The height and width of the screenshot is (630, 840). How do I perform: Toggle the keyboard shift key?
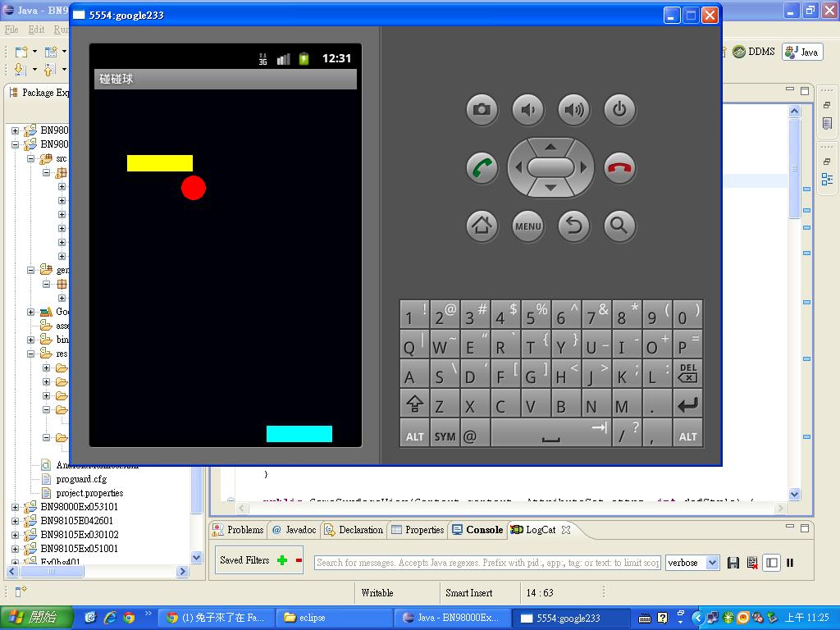(x=414, y=404)
